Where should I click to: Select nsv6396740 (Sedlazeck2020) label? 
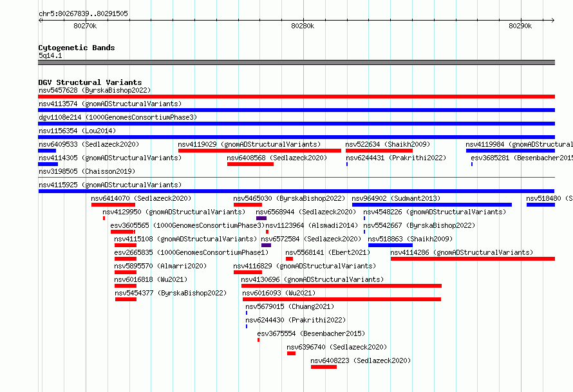[337, 347]
